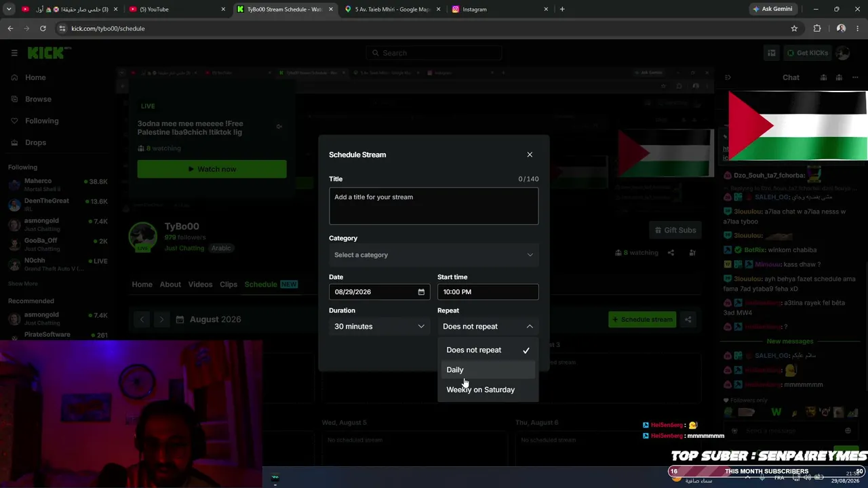Open the browser extensions puzzle icon

tap(817, 28)
